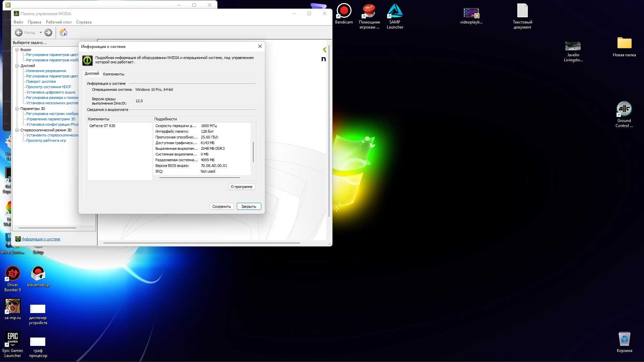
Task: Click the task tree horizontal scrollbar
Action: point(47,228)
